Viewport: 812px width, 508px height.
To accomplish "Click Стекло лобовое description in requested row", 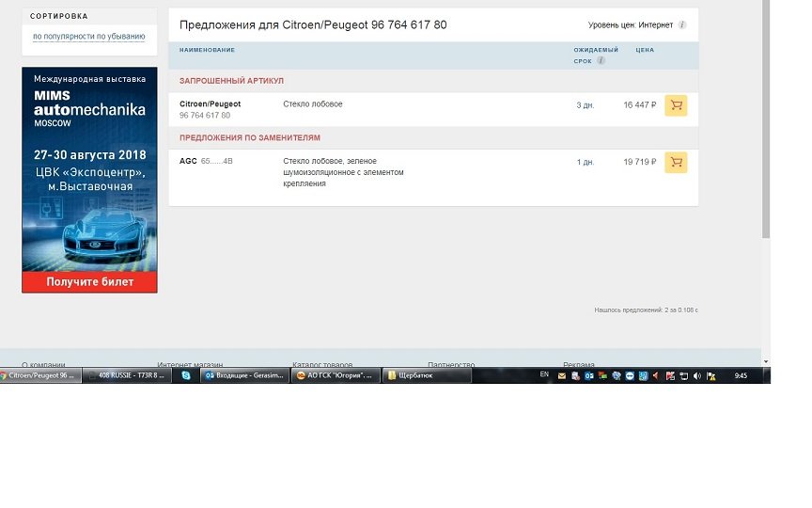I will 312,103.
